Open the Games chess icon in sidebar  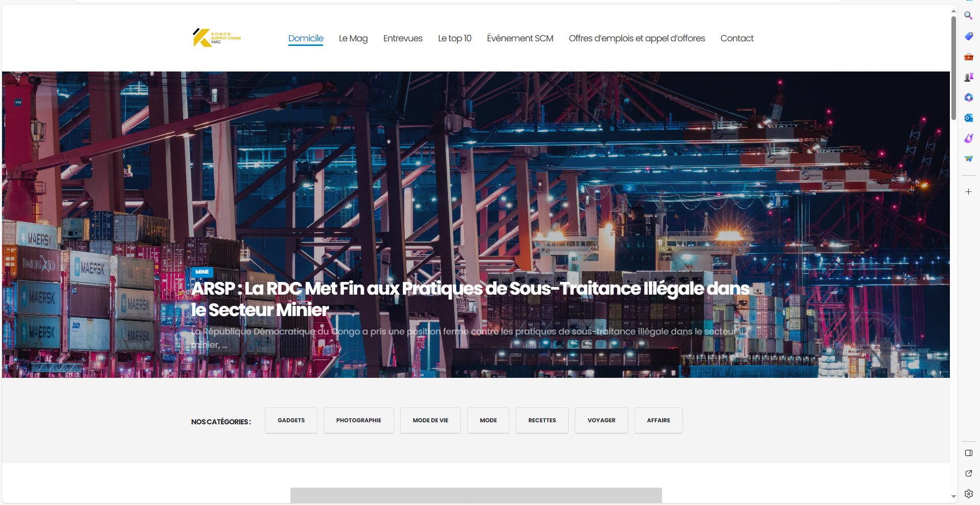968,77
